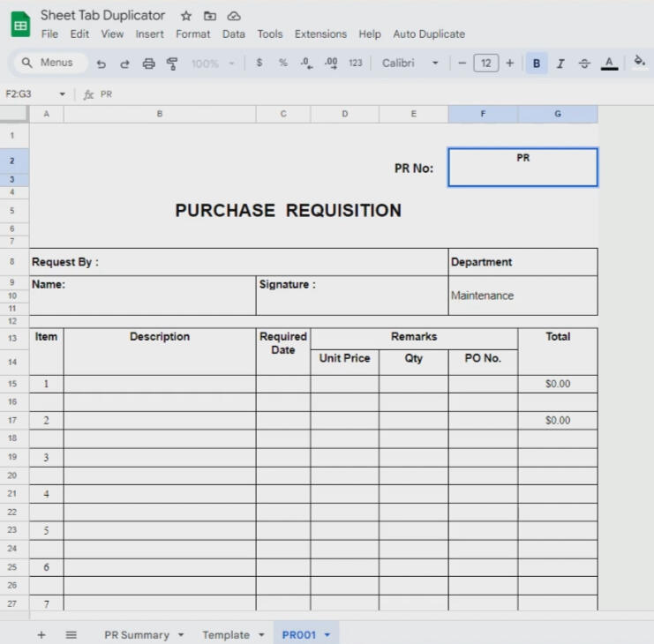
Task: Toggle italic formatting
Action: pos(560,64)
